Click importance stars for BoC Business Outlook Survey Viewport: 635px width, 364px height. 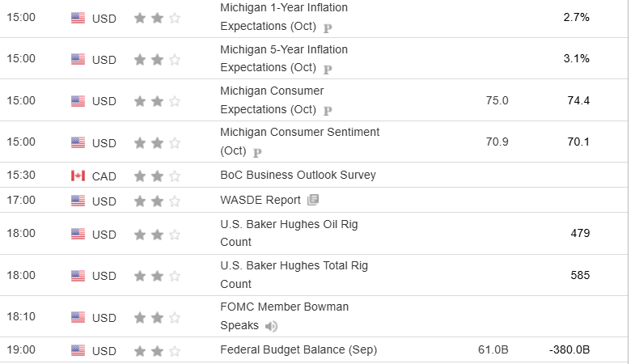point(157,176)
